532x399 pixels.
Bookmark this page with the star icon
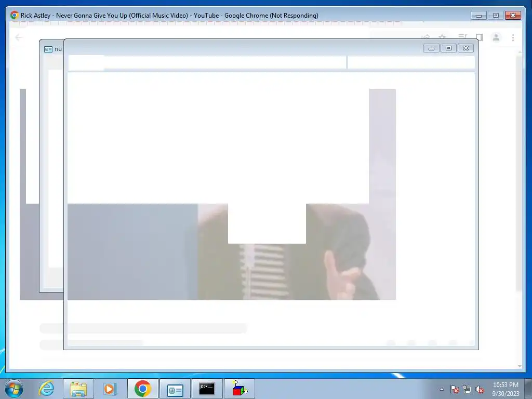(x=442, y=37)
